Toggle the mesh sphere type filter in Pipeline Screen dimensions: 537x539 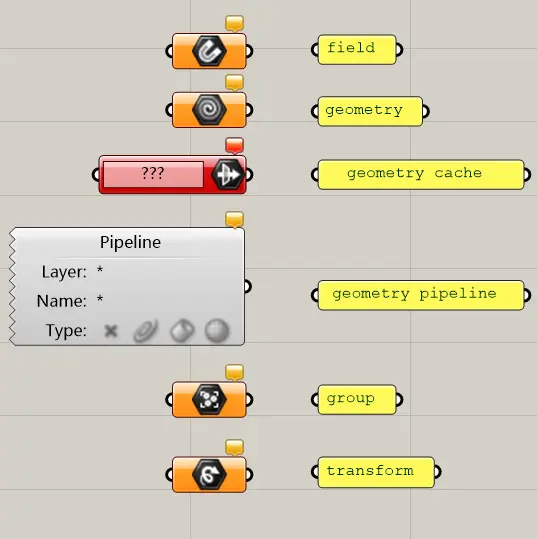tap(217, 331)
